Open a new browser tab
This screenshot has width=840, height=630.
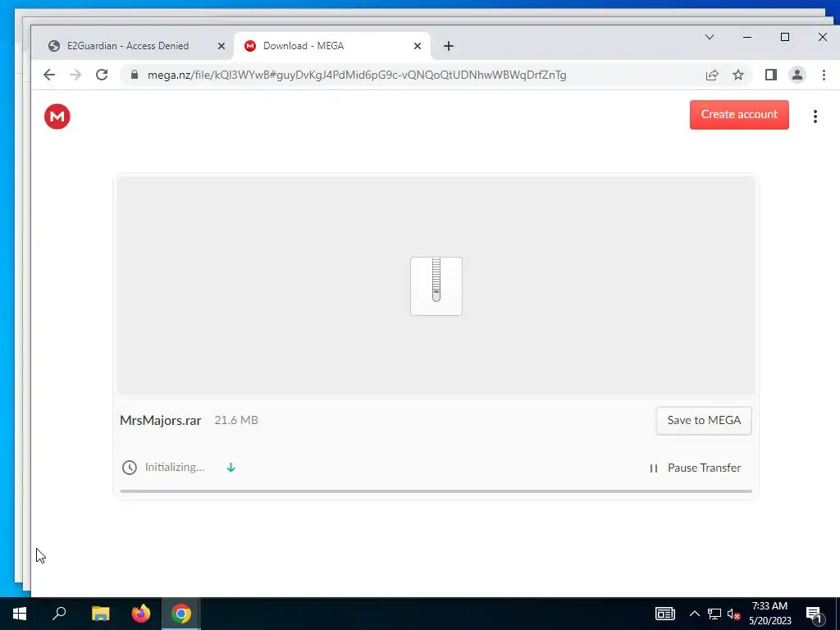tap(449, 46)
